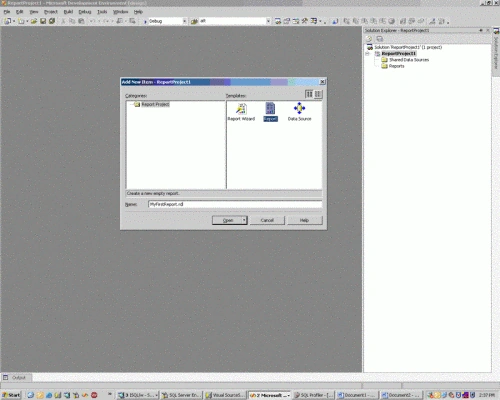Open the Debug configuration dropdown
The width and height of the screenshot is (500, 400).
click(x=184, y=21)
